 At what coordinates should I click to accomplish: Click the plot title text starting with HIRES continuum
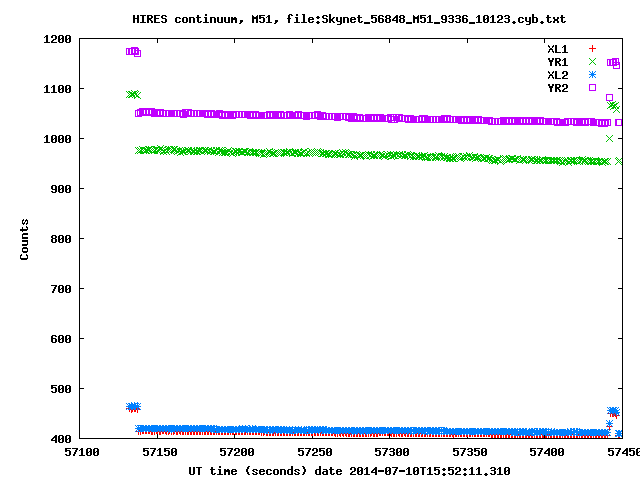(349, 19)
